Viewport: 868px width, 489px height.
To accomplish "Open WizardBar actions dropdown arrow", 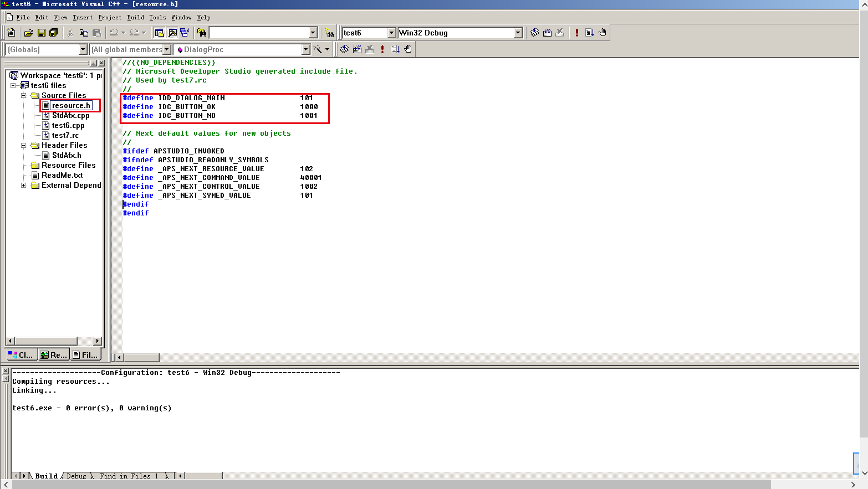I will click(x=327, y=49).
